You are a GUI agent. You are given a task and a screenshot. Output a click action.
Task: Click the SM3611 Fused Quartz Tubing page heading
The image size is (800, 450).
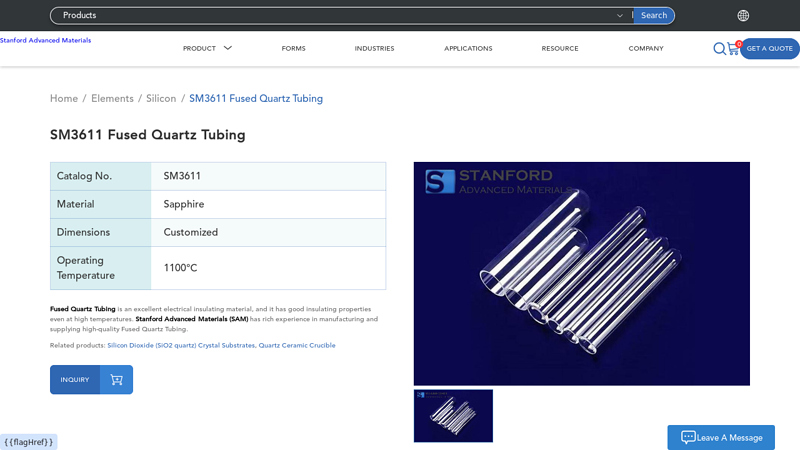[x=147, y=135]
